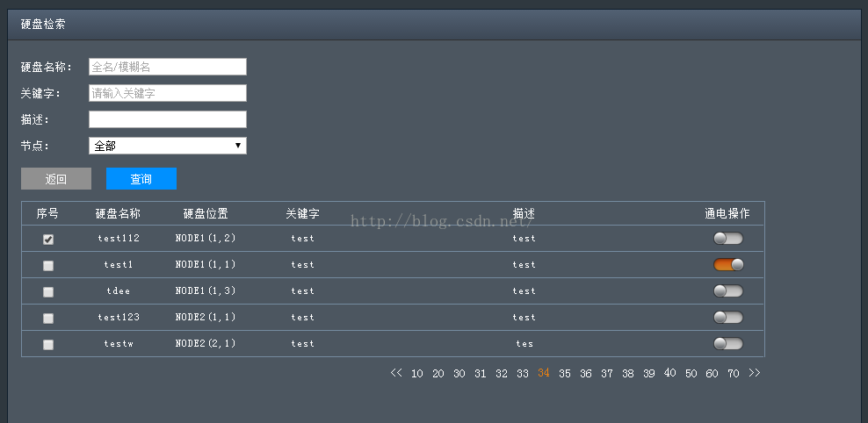Go to page 50

pyautogui.click(x=691, y=374)
